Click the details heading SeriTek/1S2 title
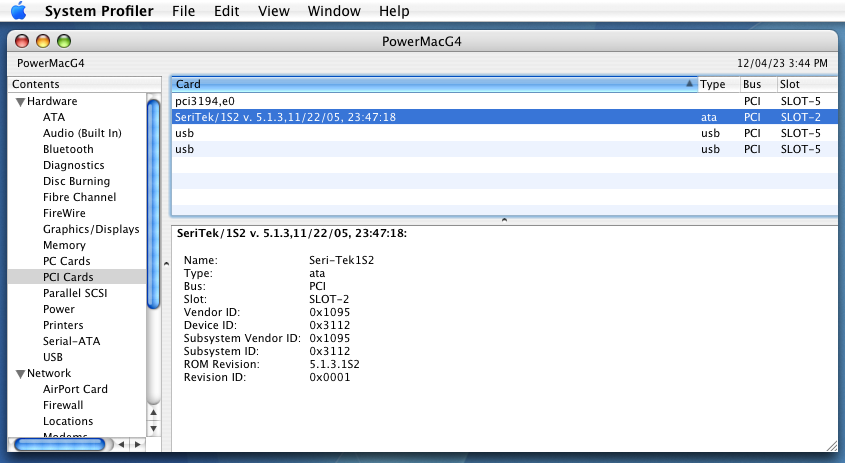The image size is (845, 463). coord(292,233)
